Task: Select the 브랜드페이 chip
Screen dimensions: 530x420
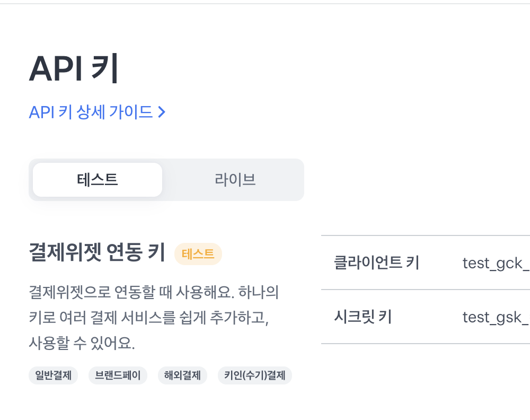Action: coord(118,375)
